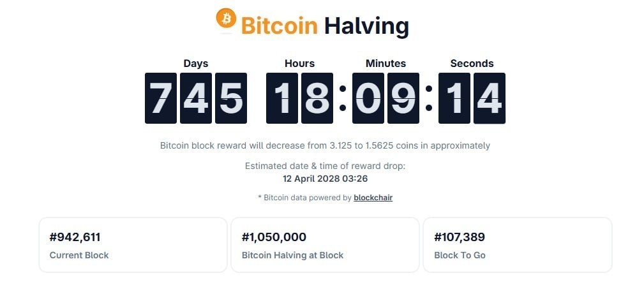
Task: Click the Seconds label above countdown
Action: point(472,63)
